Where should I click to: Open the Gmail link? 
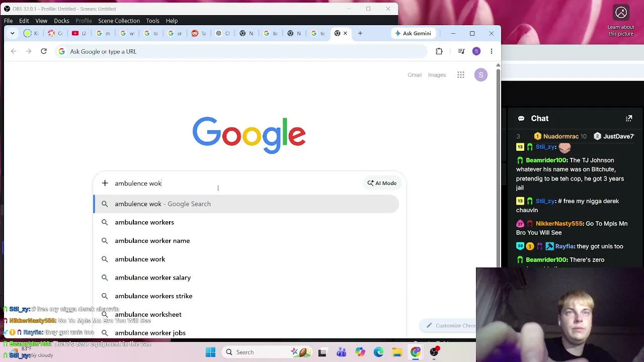(x=415, y=75)
